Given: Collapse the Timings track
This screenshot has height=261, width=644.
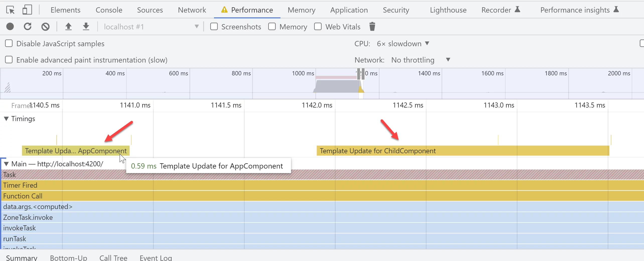Looking at the screenshot, I should pos(6,119).
